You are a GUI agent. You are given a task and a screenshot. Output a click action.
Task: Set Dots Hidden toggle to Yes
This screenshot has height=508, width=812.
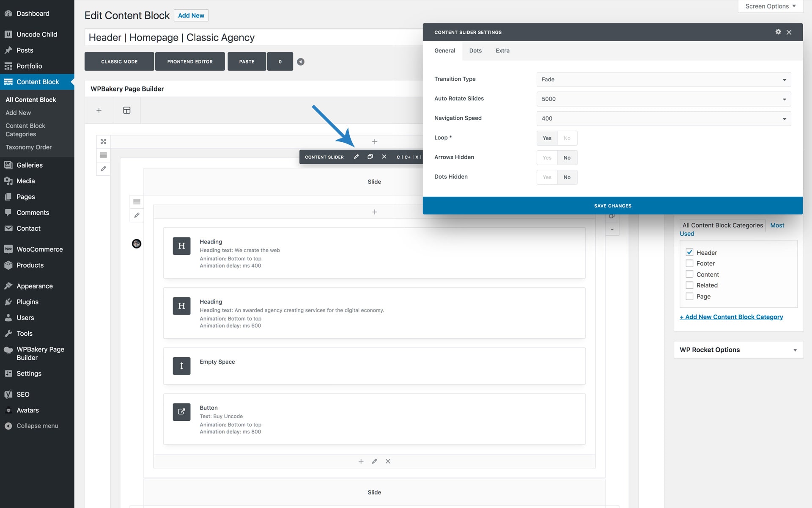547,177
